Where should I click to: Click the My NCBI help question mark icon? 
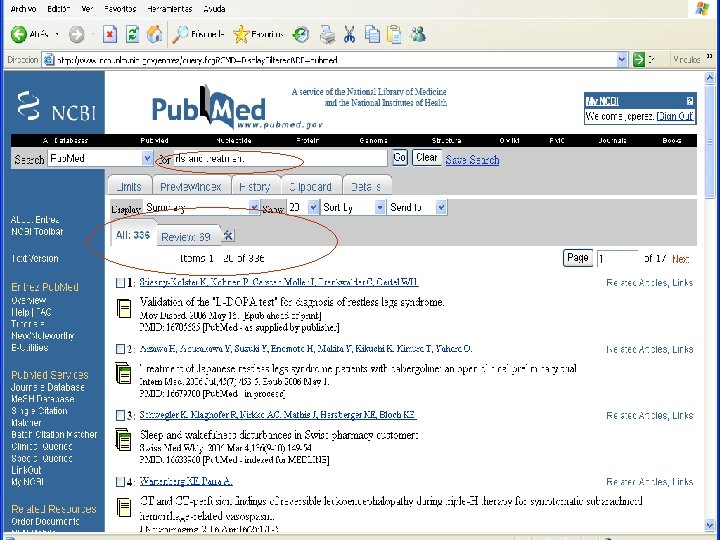(x=689, y=101)
